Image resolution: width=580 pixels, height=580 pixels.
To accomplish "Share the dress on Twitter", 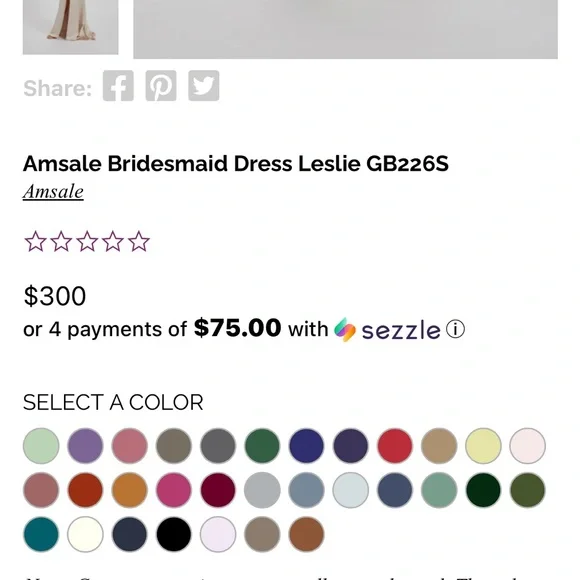I will click(204, 86).
